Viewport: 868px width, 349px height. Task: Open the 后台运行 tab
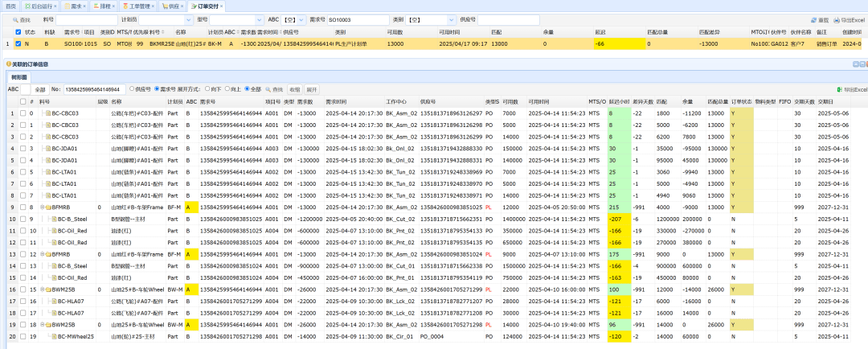[39, 6]
